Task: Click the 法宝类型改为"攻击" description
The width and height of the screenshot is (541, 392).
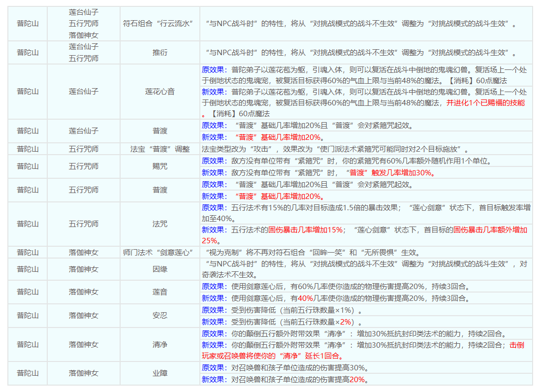Action: 335,149
